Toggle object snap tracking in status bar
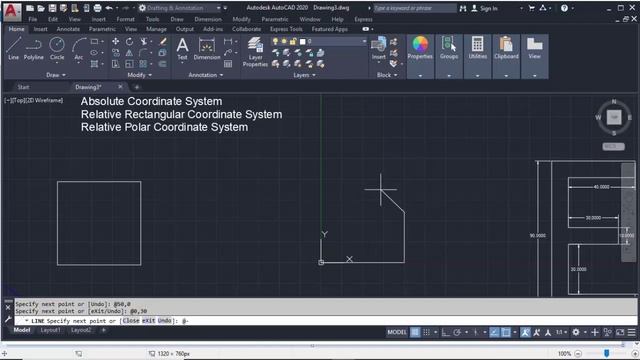The width and height of the screenshot is (640, 360). (494, 332)
